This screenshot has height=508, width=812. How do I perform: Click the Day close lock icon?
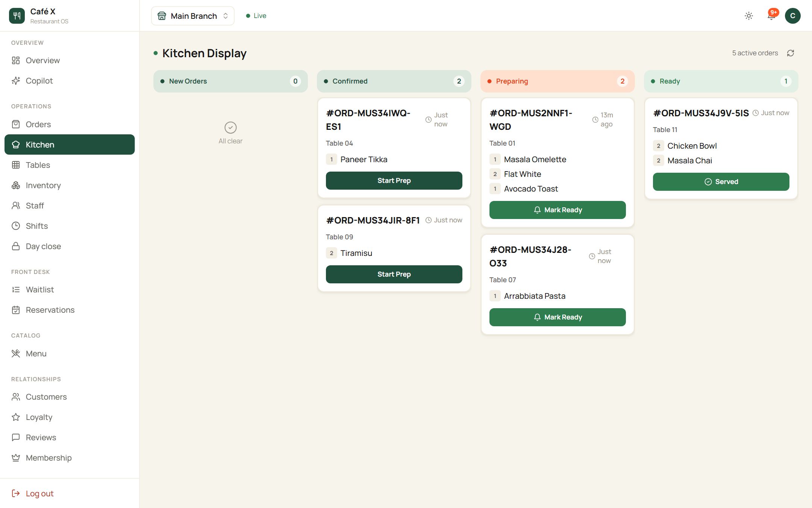click(16, 246)
